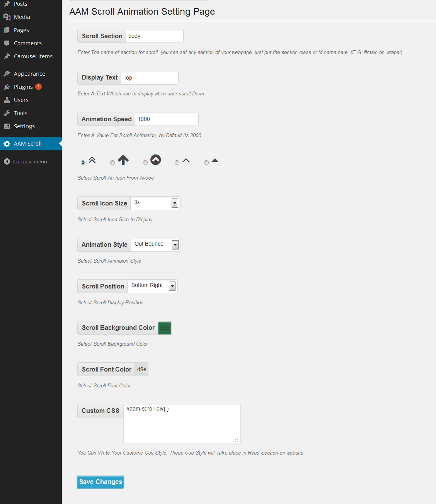Open the Animation Style dropdown
This screenshot has height=504, width=436.
pyautogui.click(x=156, y=245)
